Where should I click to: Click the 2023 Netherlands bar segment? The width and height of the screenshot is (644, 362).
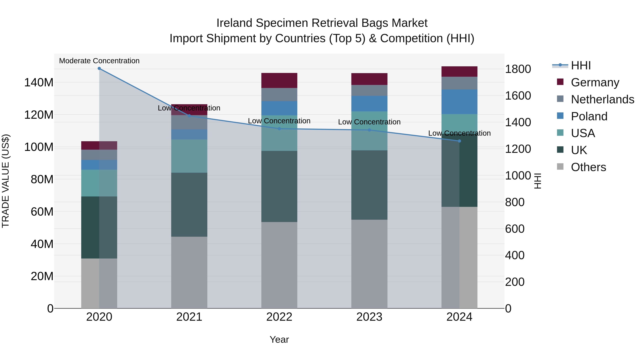coord(369,90)
